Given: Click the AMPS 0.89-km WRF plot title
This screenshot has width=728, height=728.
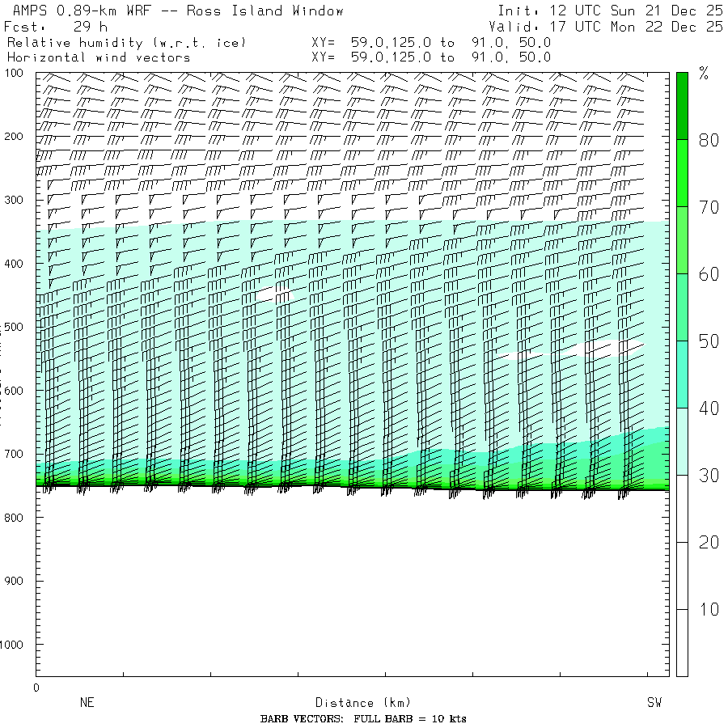Looking at the screenshot, I should [x=174, y=11].
